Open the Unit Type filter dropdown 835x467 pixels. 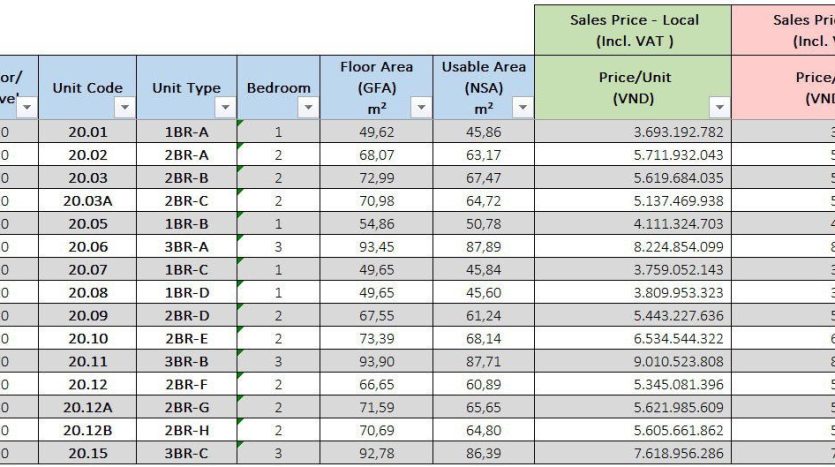(225, 108)
